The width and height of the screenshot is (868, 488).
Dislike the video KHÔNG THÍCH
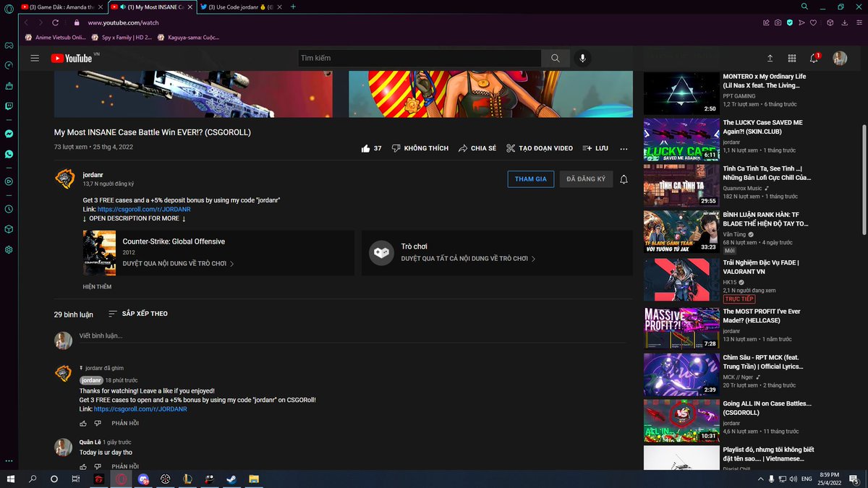tap(420, 148)
